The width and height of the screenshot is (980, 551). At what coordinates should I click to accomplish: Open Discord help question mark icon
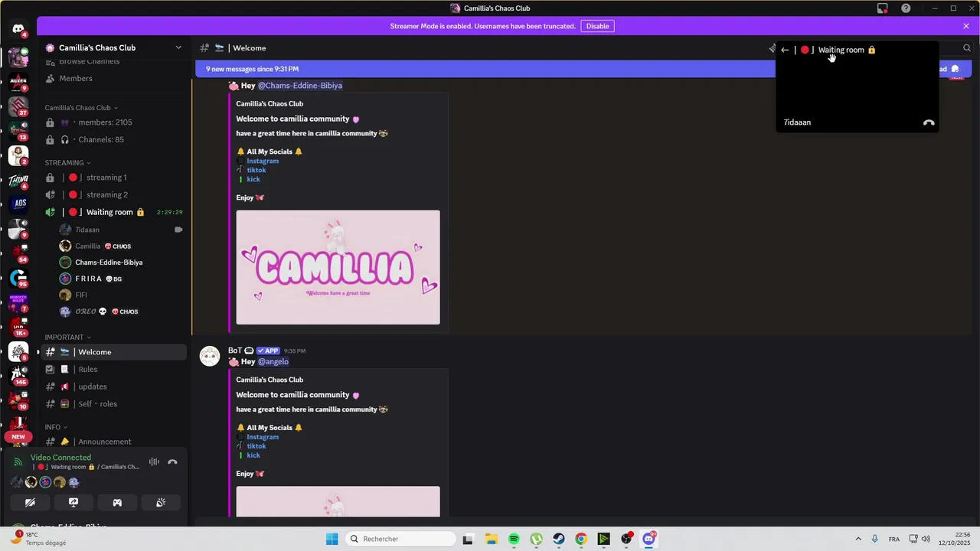(x=906, y=8)
